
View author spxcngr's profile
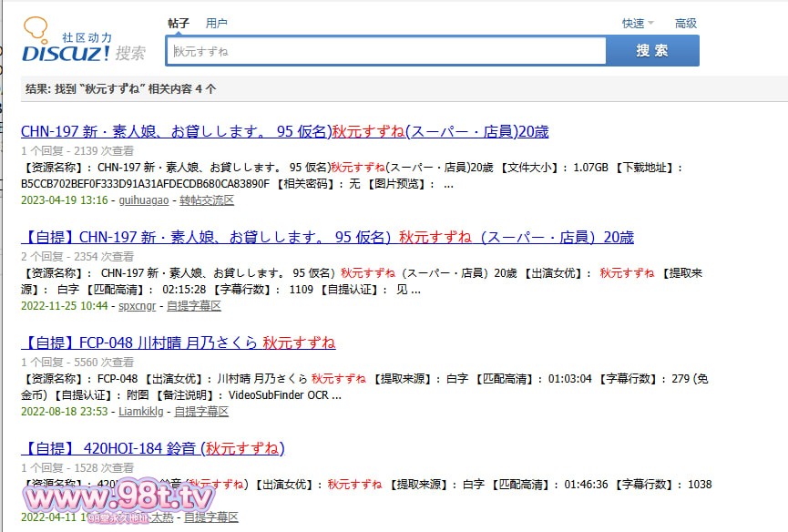[137, 306]
